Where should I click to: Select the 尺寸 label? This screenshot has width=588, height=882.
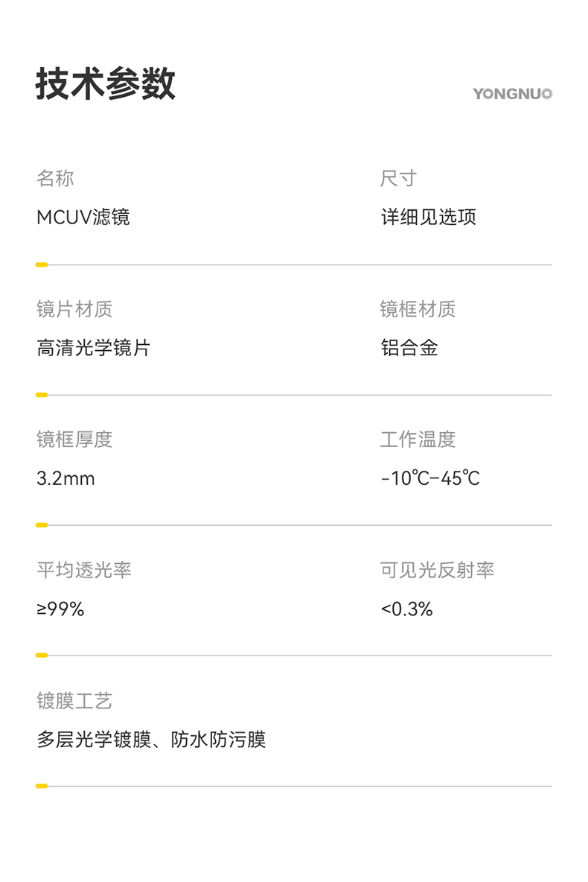[398, 179]
